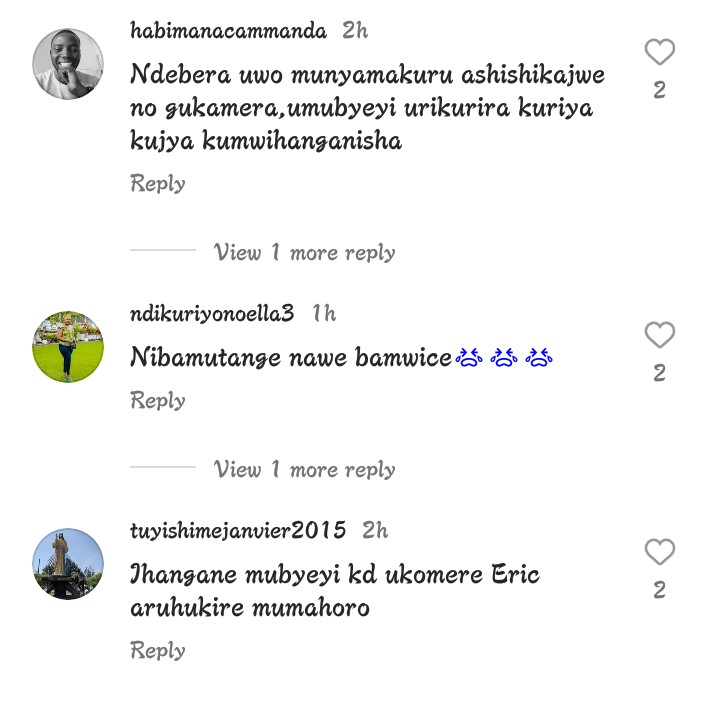Viewport: 720px width, 712px height.
Task: Open username habimanacammanda
Action: tap(228, 31)
